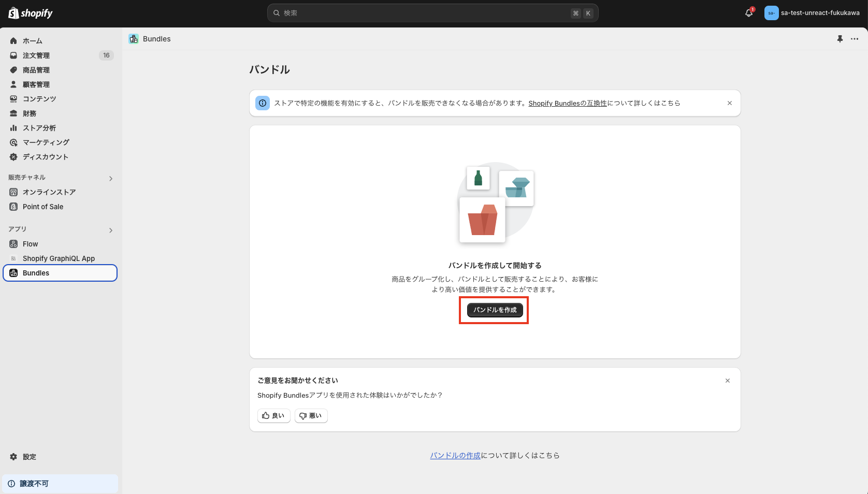Open 注文管理 showing 16 orders
The width and height of the screenshot is (868, 494).
pos(36,55)
